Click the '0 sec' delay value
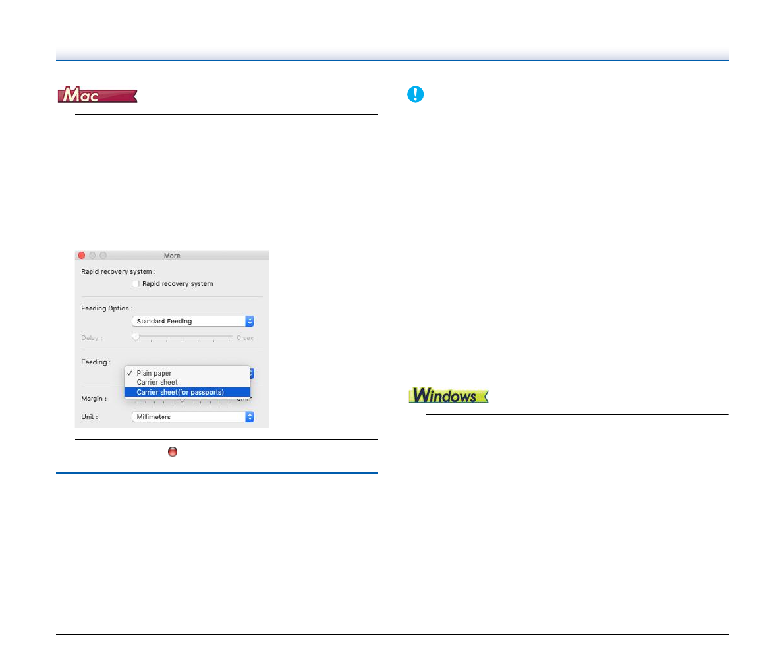 (x=245, y=338)
